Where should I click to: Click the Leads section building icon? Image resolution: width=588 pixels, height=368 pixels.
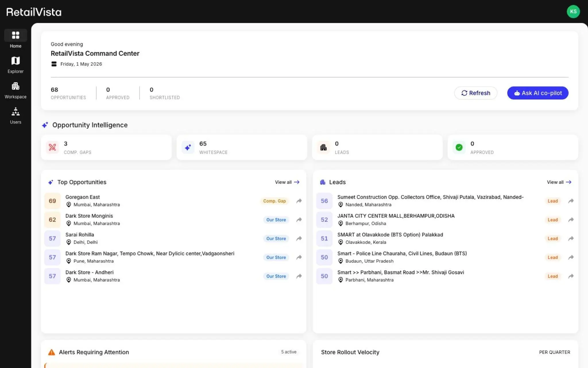pos(323,182)
